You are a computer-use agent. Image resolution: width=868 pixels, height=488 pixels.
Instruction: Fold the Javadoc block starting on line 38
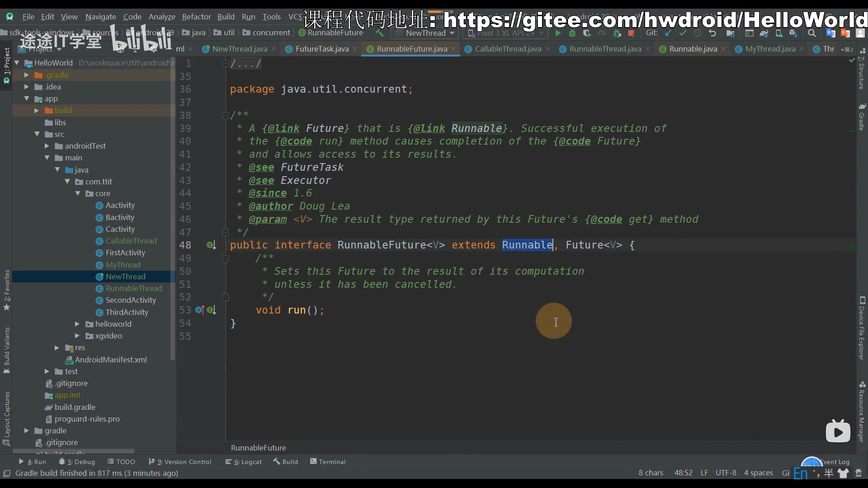225,116
